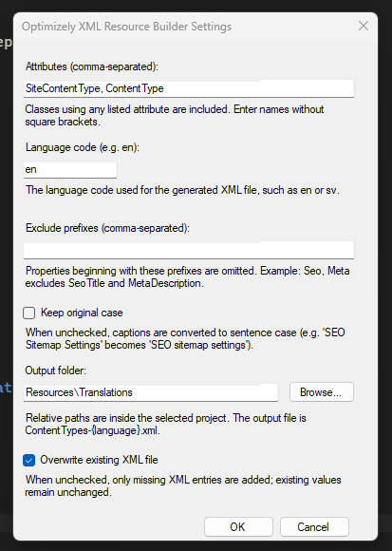
Task: Confirm settings with the OK button
Action: point(238,526)
